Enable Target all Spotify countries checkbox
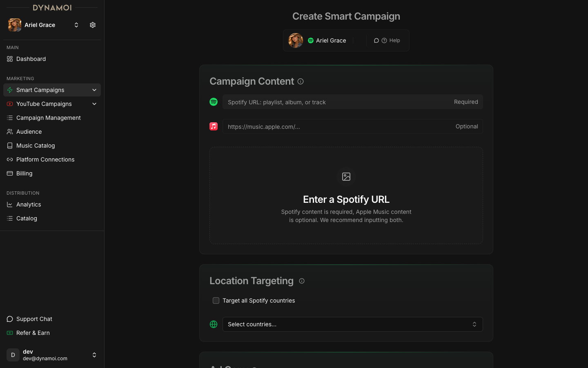 coord(216,301)
